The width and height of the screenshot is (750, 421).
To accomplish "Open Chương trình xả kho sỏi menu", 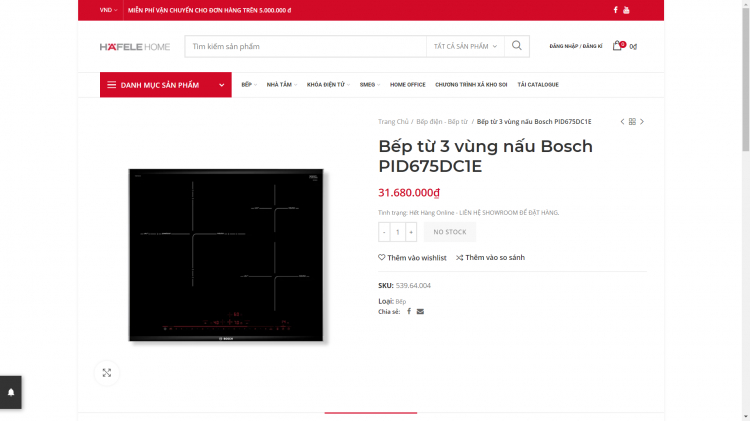I will point(471,85).
